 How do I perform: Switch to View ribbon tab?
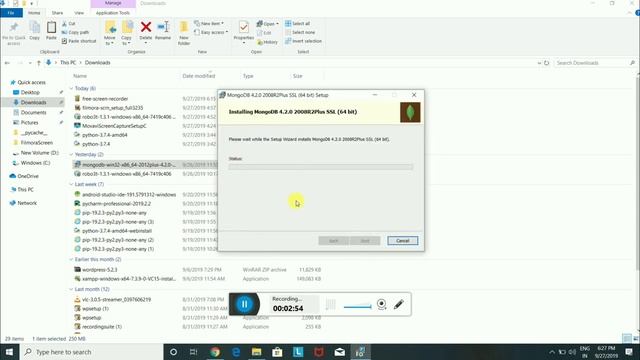click(x=79, y=13)
